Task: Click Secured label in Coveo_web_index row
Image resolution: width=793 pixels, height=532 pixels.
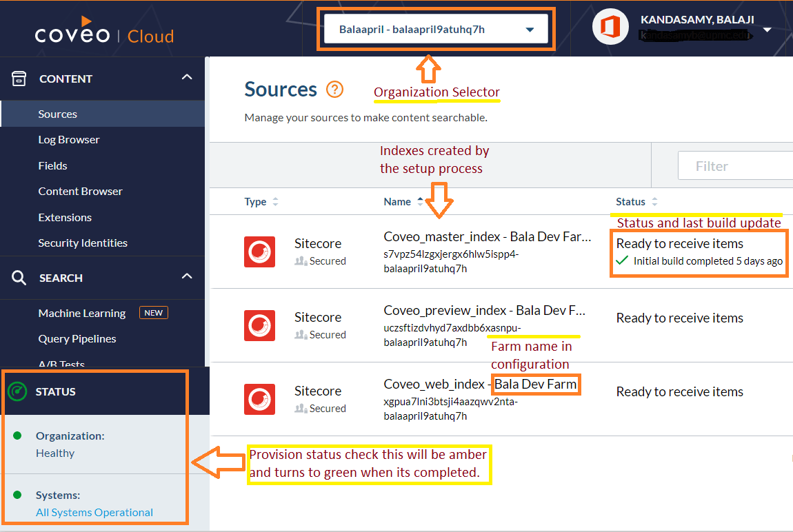Action: (328, 408)
